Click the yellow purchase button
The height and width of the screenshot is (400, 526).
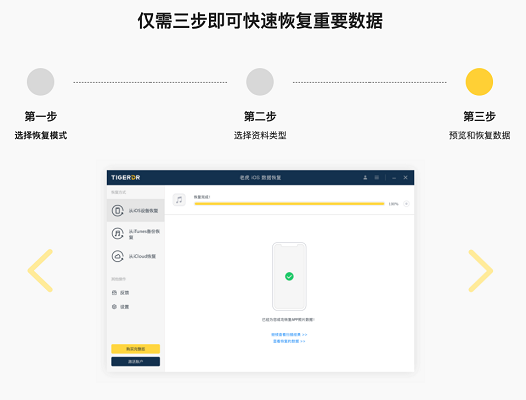(x=136, y=349)
